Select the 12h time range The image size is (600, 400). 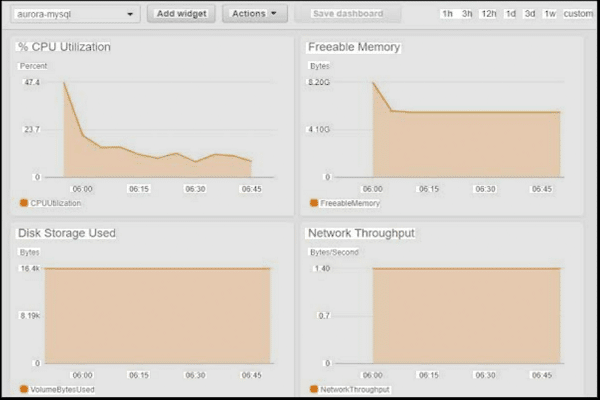coord(489,14)
